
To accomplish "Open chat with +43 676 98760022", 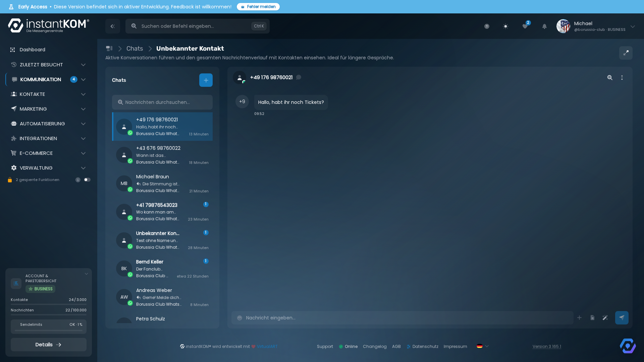I will 162,155.
